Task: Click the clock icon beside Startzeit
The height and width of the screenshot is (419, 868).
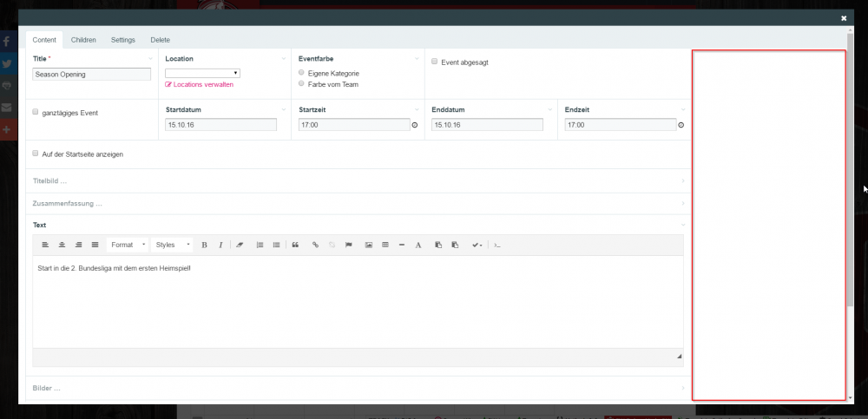Action: [x=414, y=125]
